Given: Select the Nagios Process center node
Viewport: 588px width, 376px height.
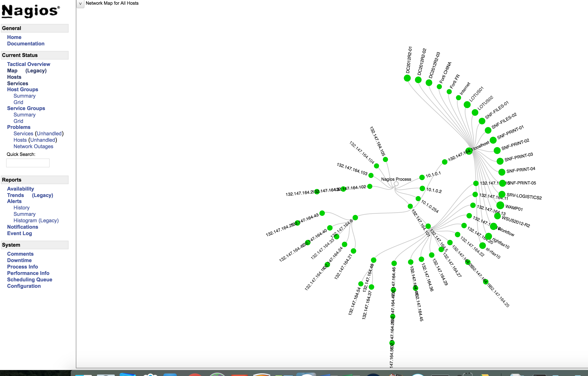Looking at the screenshot, I should tap(396, 184).
